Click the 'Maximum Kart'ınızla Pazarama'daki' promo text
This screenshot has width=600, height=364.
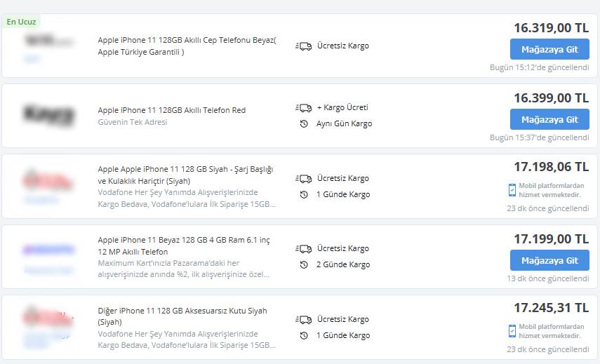click(x=184, y=269)
